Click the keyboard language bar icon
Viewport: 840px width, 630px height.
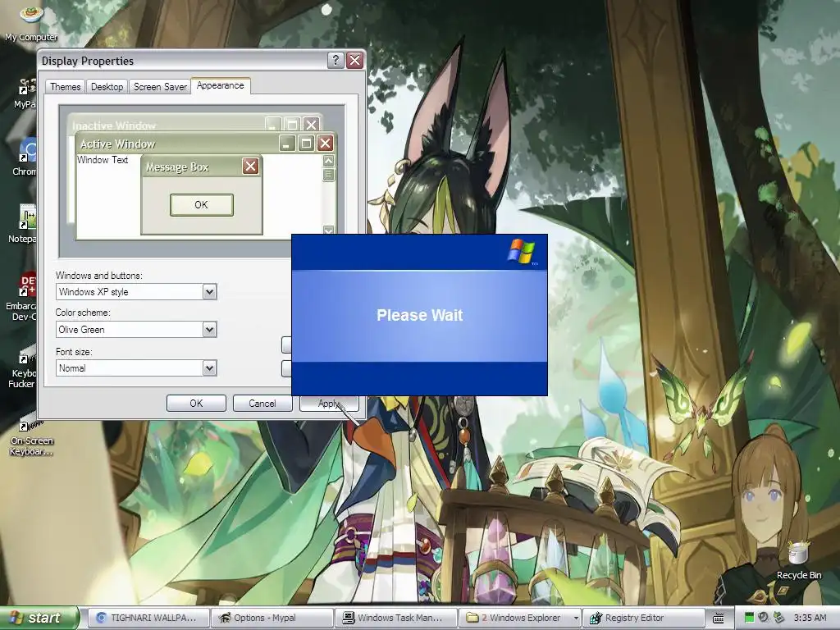click(719, 619)
